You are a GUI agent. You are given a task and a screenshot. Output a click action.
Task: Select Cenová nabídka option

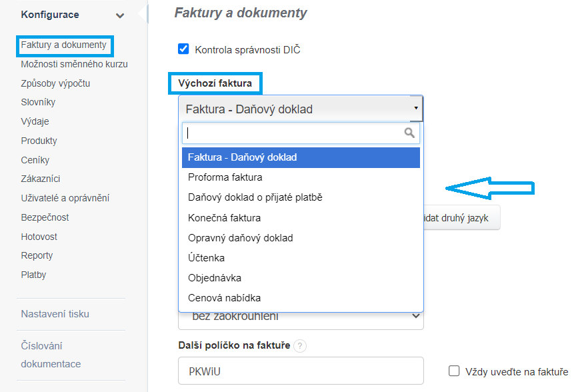225,298
